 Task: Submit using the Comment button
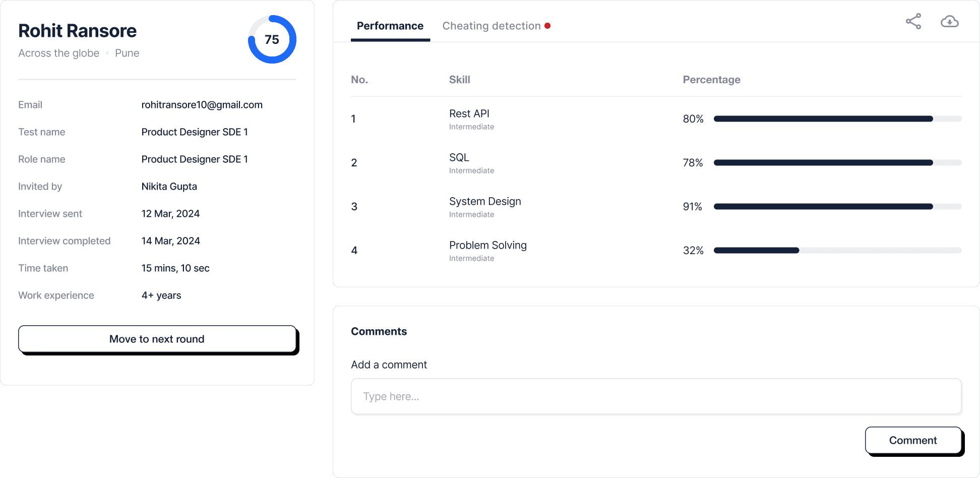click(912, 440)
